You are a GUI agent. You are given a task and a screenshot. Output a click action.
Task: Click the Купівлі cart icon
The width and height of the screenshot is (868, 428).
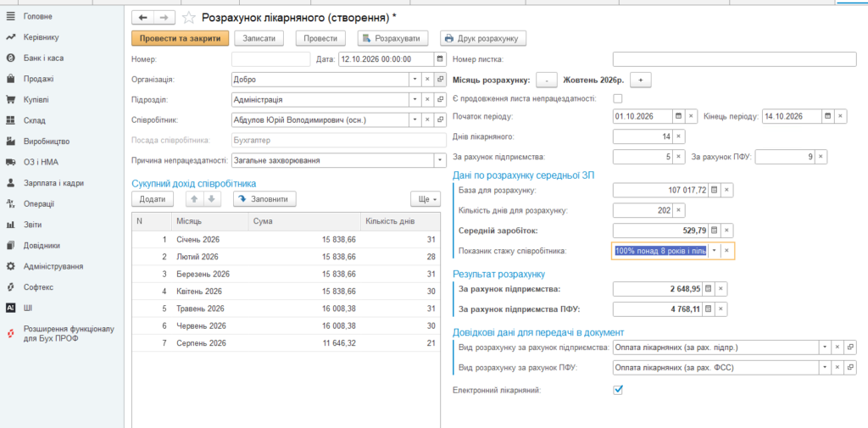pos(10,100)
